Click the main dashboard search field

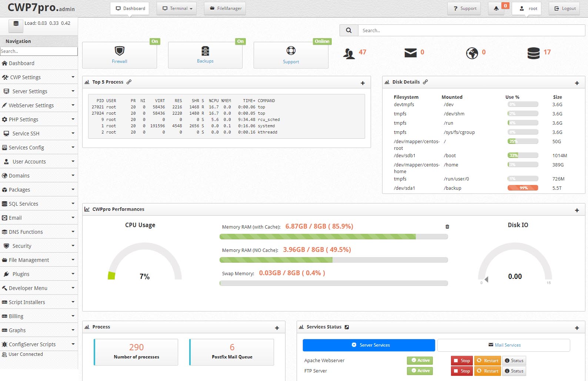click(471, 30)
